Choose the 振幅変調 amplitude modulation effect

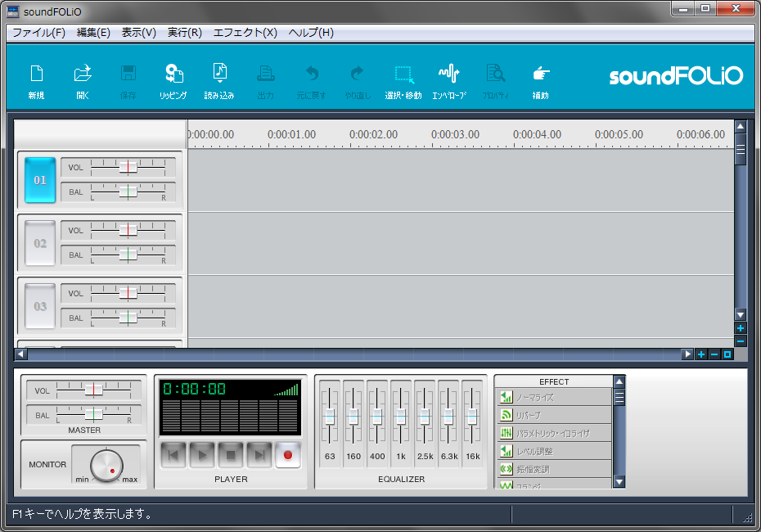coord(553,469)
